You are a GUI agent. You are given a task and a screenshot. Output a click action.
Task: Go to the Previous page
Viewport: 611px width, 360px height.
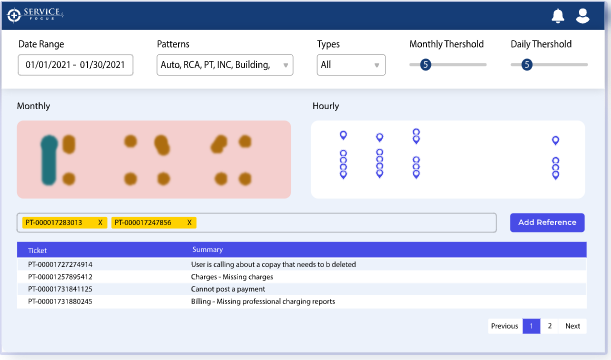(x=505, y=326)
